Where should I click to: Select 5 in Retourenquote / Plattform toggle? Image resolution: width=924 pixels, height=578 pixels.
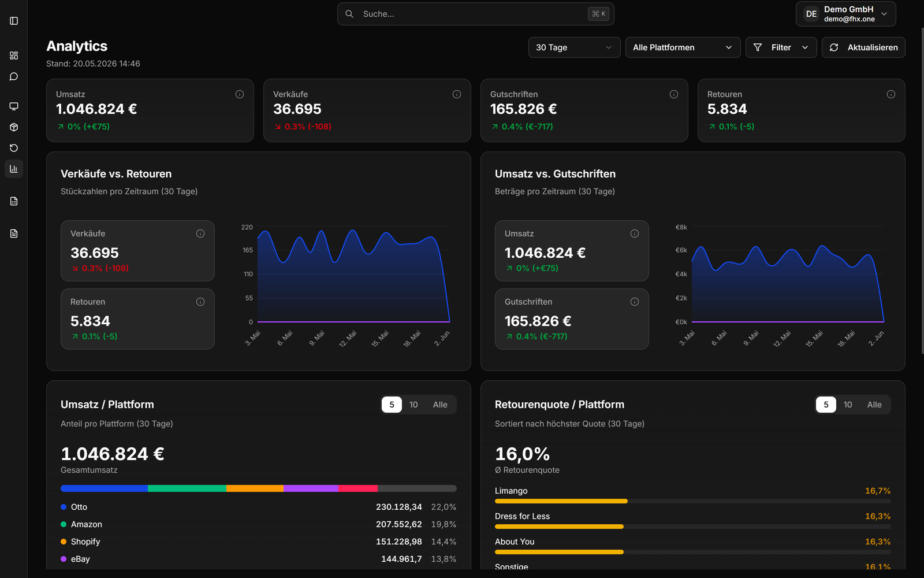click(826, 405)
